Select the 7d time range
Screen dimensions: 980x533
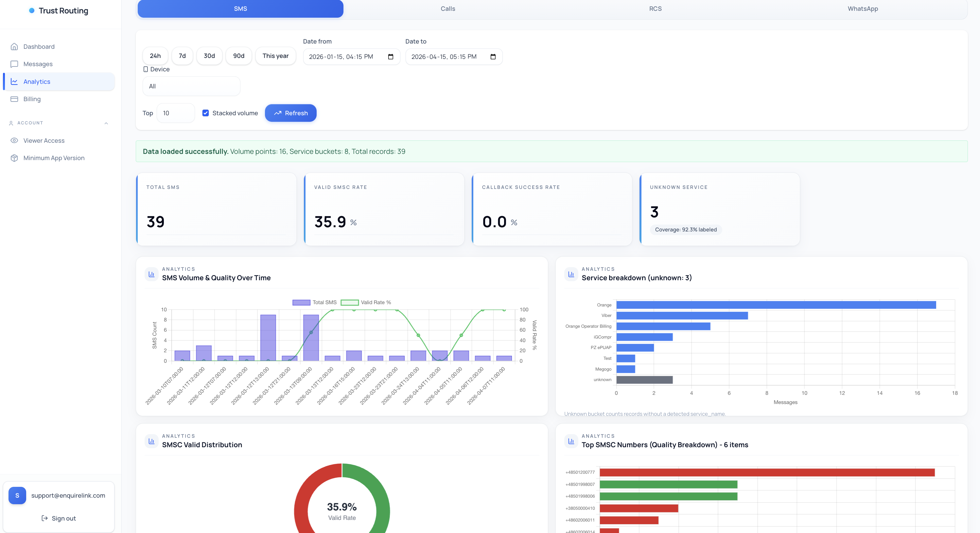pyautogui.click(x=182, y=56)
